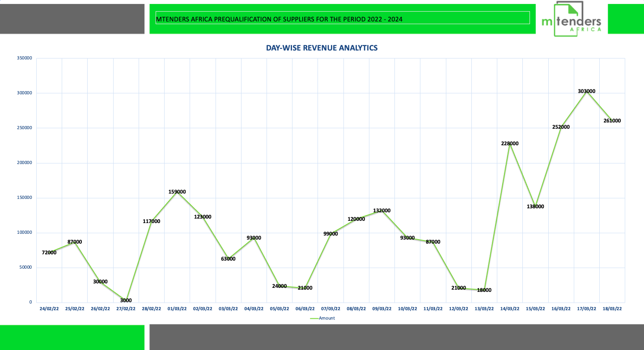Select the 261000 data label

point(612,121)
